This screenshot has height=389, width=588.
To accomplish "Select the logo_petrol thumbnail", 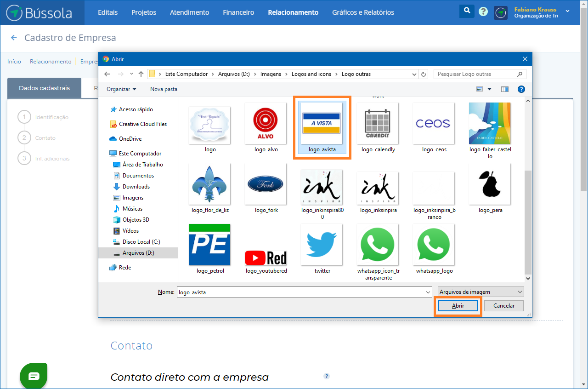I will coord(209,245).
